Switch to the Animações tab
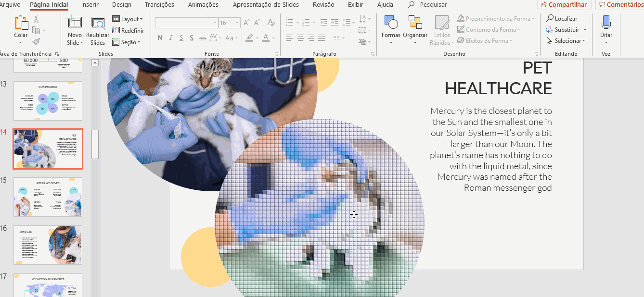644x297 pixels. [203, 5]
